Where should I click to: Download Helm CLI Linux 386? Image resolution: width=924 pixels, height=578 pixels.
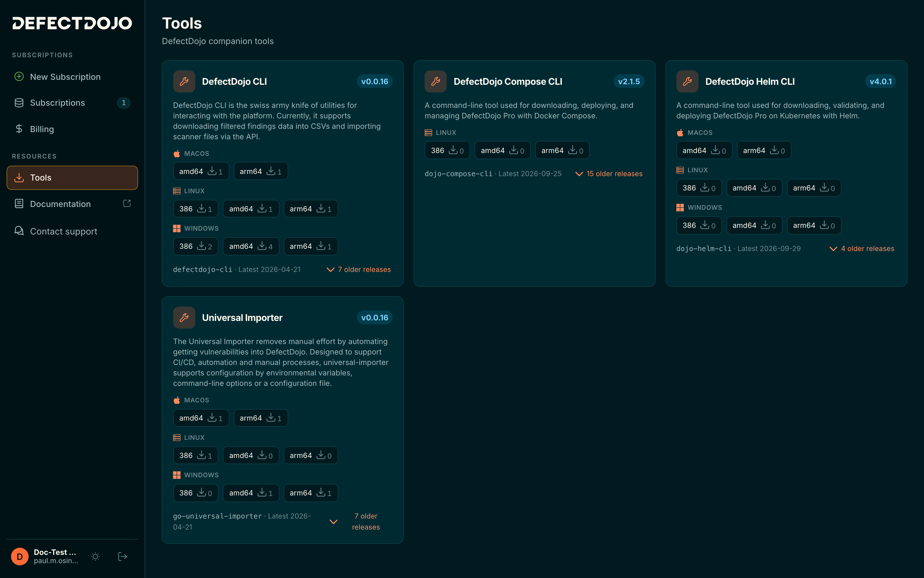pyautogui.click(x=699, y=188)
